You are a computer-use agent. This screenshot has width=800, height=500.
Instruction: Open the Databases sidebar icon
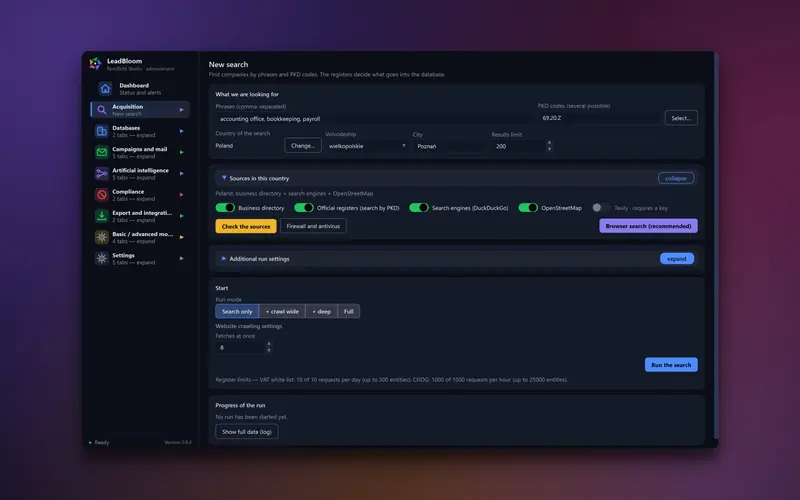pos(102,131)
